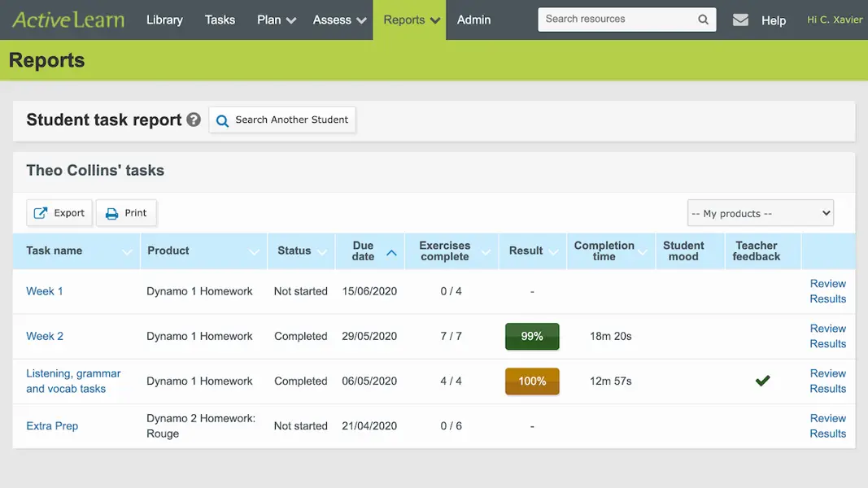Screen dimensions: 868x488
Task: Go to Library
Action: [x=164, y=20]
